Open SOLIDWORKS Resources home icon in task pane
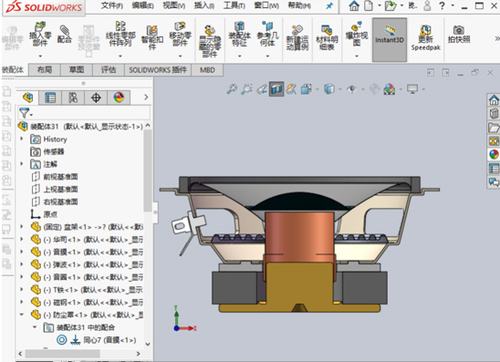This screenshot has height=362, width=500. click(494, 100)
